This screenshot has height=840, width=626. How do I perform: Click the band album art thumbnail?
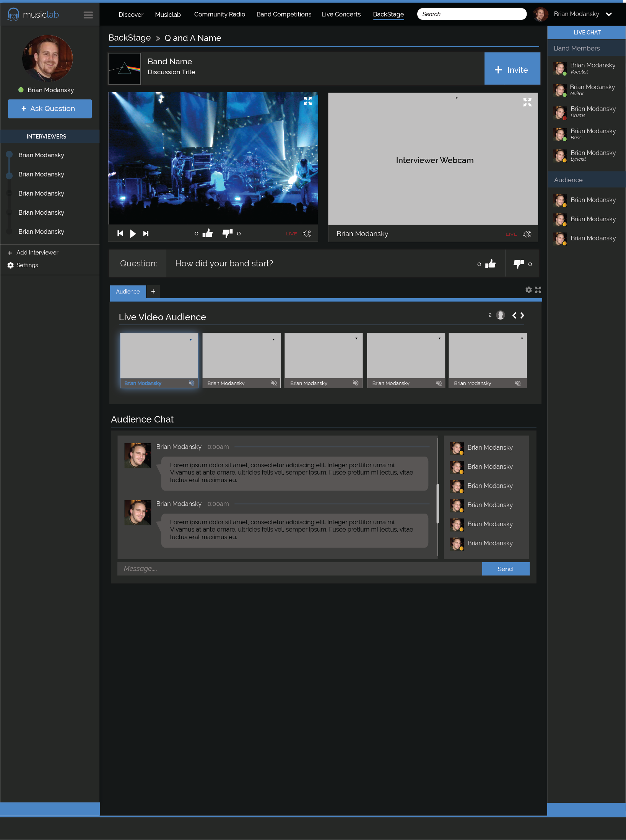[x=125, y=69]
